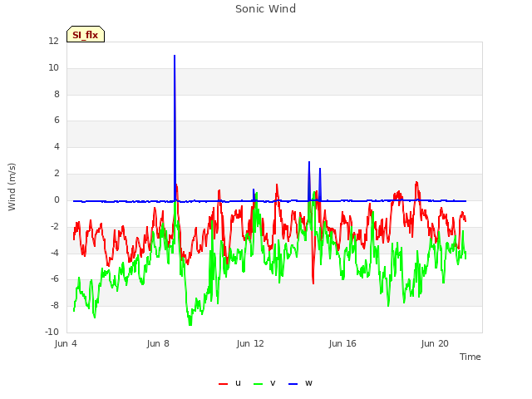Screen dimensions: 532x399
Task: Click the 4 y-axis tick label
Action: [57, 146]
